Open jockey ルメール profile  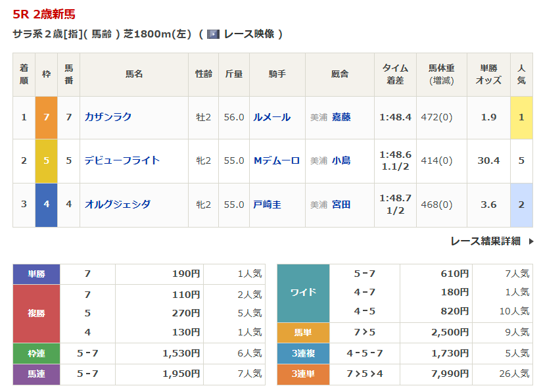[271, 117]
